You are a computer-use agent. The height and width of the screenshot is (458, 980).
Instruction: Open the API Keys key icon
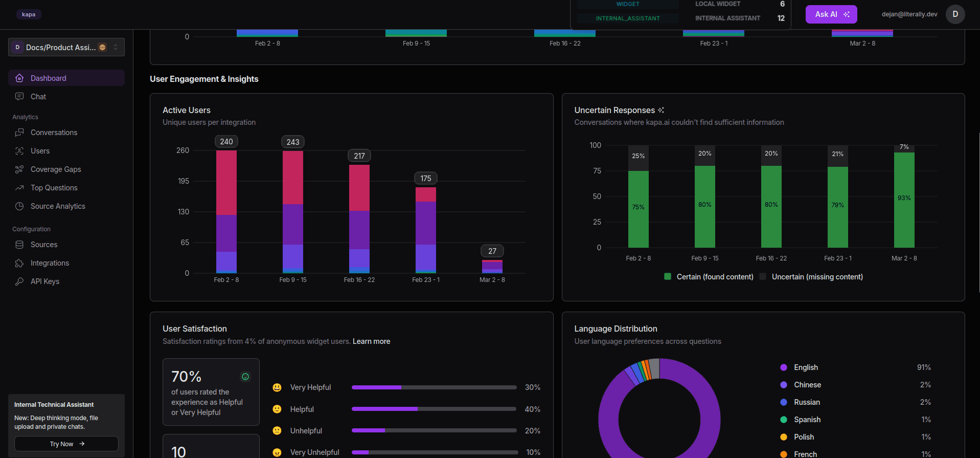pyautogui.click(x=19, y=281)
